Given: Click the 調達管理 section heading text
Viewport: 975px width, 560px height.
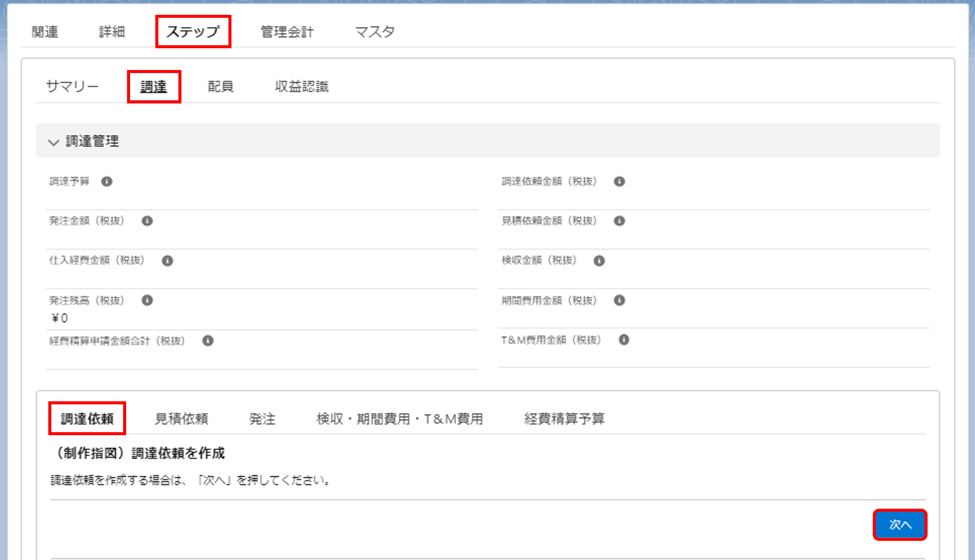Looking at the screenshot, I should tap(92, 141).
